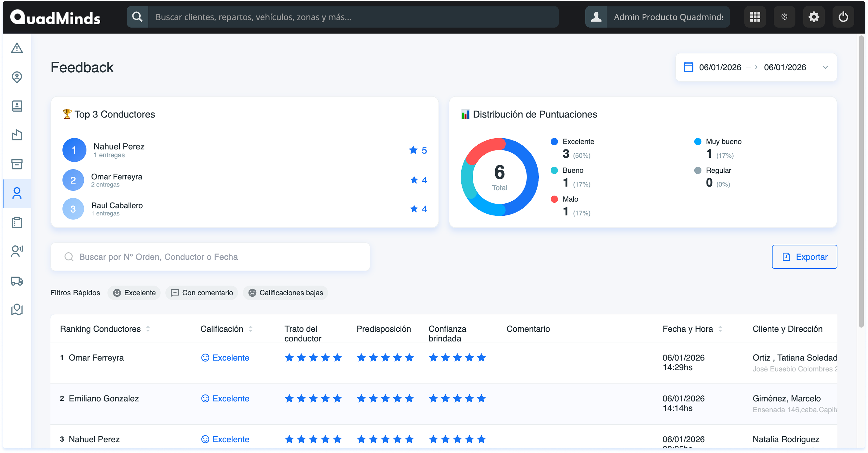The height and width of the screenshot is (453, 868).
Task: Open the help question mark icon
Action: pyautogui.click(x=784, y=17)
